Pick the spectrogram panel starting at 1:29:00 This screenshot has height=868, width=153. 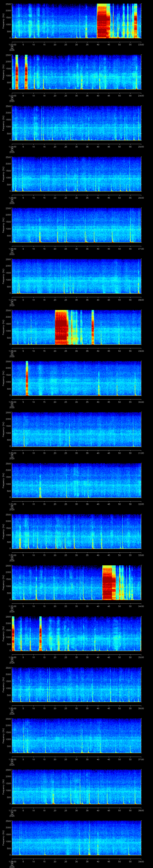(x=76, y=378)
